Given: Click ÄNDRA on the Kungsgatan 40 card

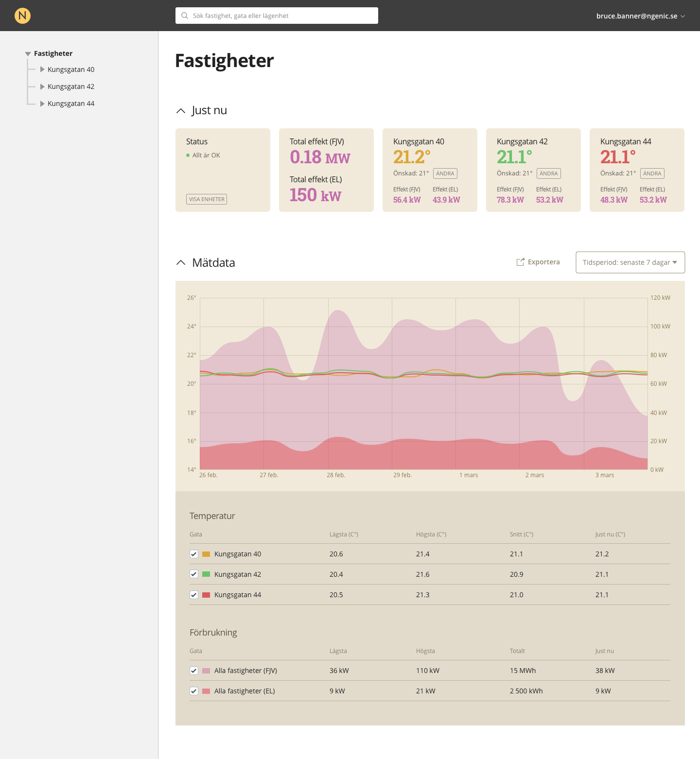Looking at the screenshot, I should click(x=445, y=173).
